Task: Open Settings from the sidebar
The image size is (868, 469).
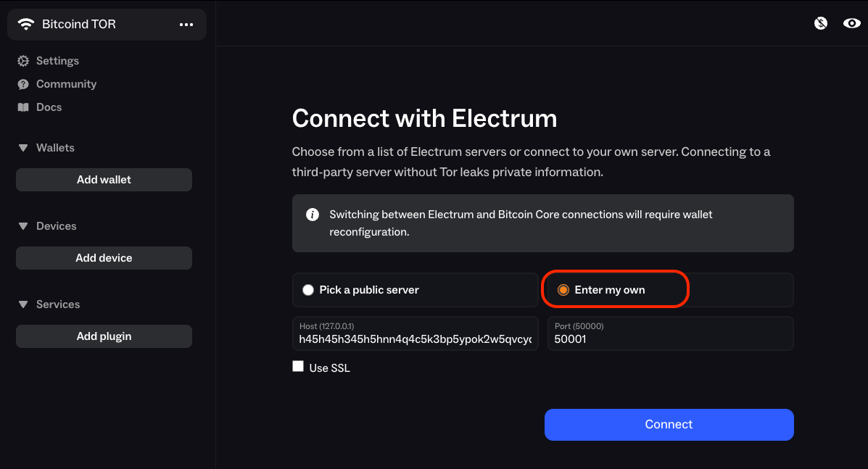Action: coord(57,61)
